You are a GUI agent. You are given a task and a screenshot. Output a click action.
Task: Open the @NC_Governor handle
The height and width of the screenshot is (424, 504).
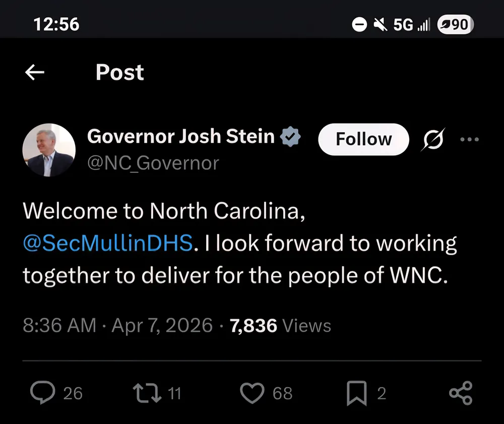[153, 163]
